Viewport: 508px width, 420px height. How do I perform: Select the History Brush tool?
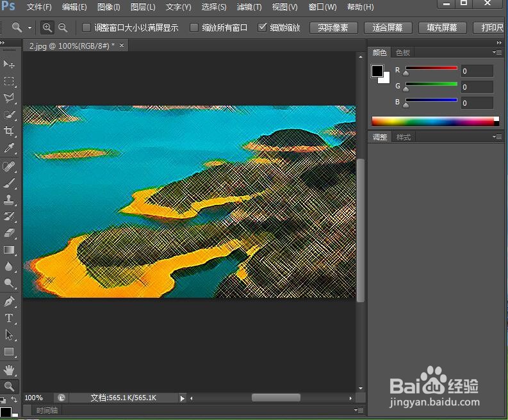pos(9,216)
